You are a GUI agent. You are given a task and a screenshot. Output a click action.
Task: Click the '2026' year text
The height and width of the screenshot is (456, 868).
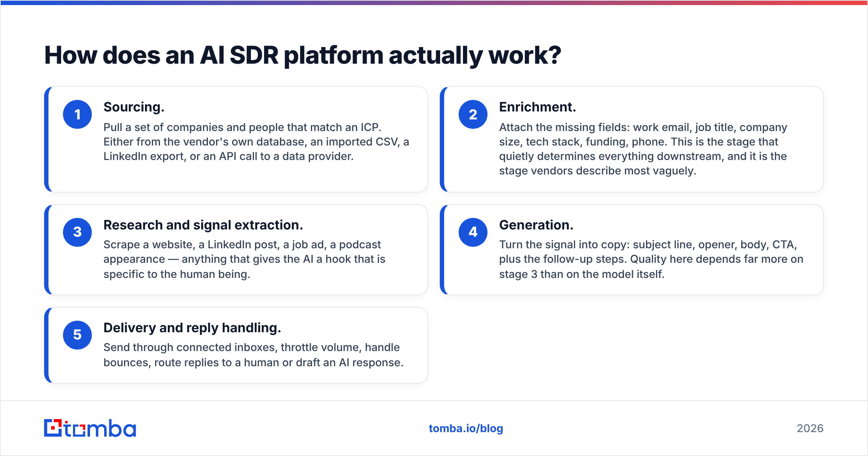point(810,428)
